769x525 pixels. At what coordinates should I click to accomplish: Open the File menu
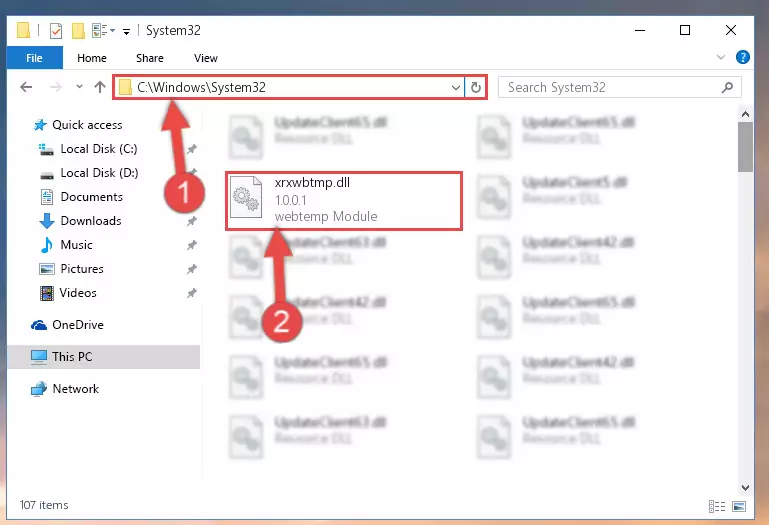34,58
